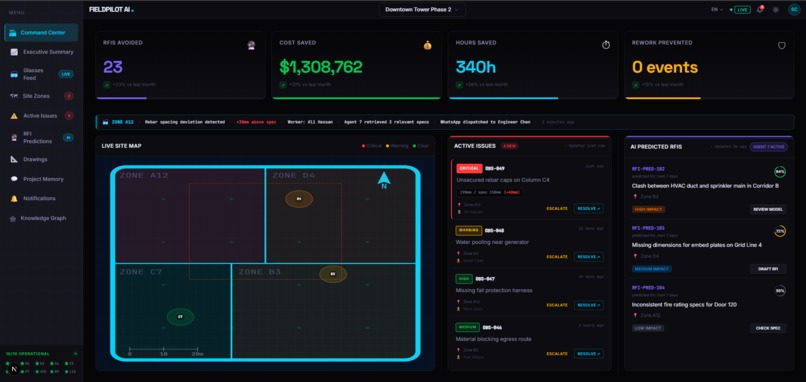Click the ZONE A12 ticker badge
This screenshot has height=382, width=806.
click(122, 122)
